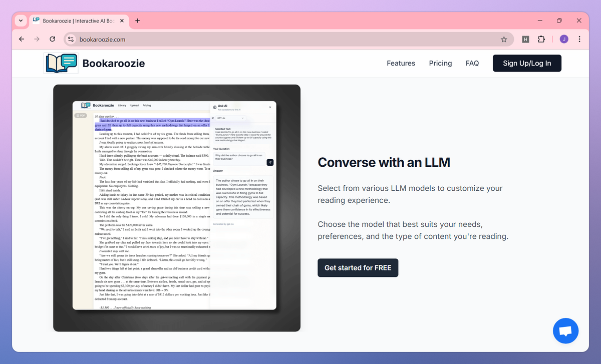
Task: Click the 'Select from various LLM models' paragraph
Action: pyautogui.click(x=410, y=194)
